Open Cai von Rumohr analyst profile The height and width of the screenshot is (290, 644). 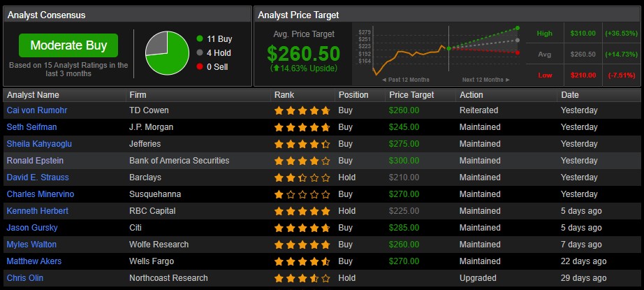(37, 110)
